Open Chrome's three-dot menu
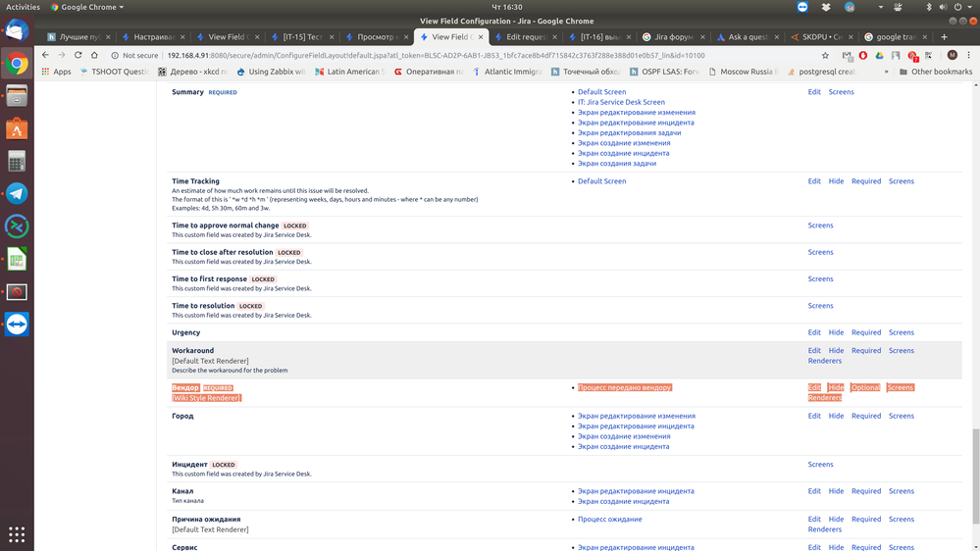 969,55
